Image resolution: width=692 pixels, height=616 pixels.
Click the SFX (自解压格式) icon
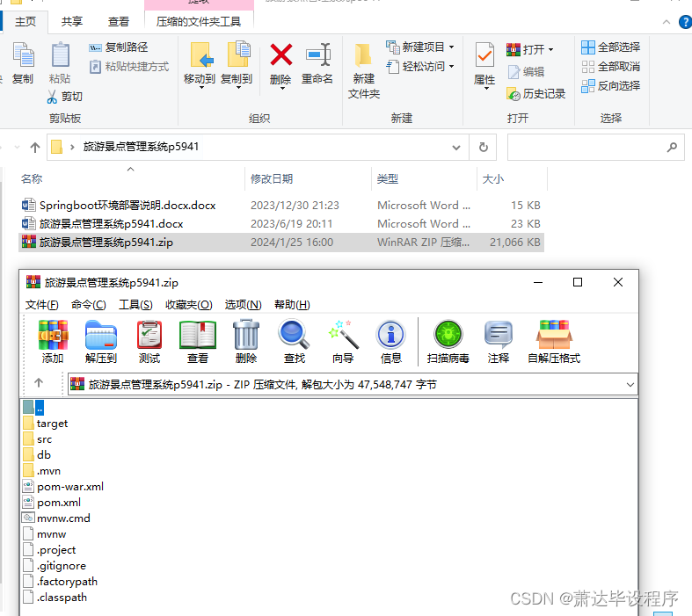pyautogui.click(x=554, y=335)
